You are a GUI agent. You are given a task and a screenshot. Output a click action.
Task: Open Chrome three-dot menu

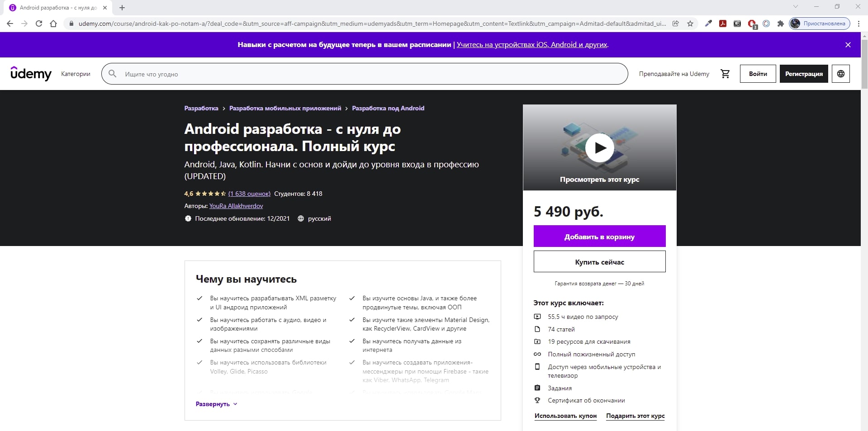click(859, 24)
